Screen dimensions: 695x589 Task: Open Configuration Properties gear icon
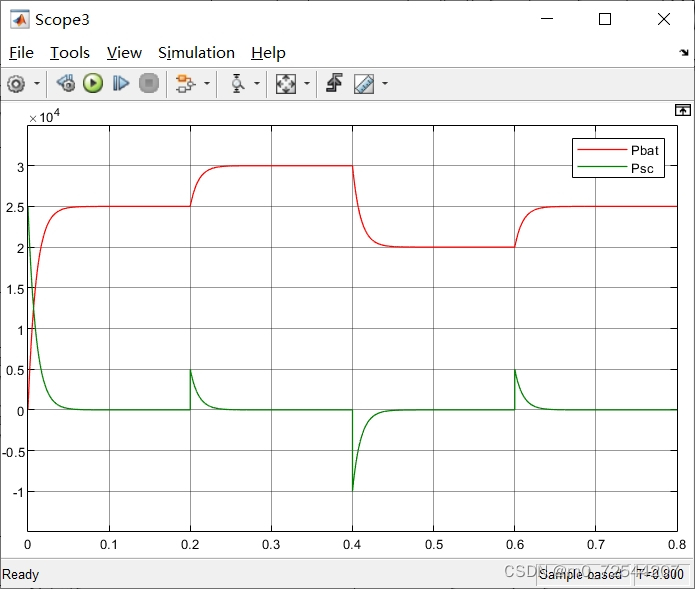click(16, 84)
